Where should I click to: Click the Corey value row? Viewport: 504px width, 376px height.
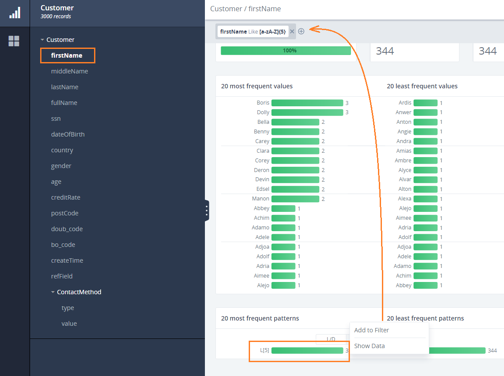point(290,160)
